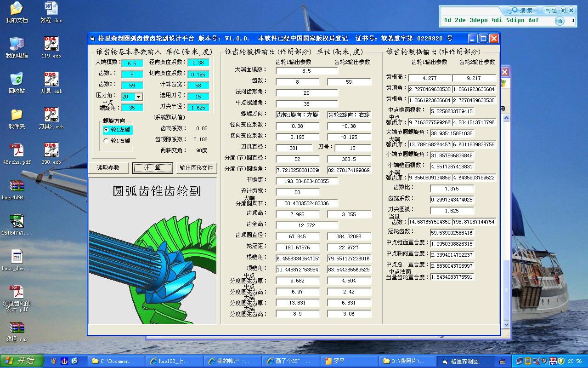The height and width of the screenshot is (368, 588).
Task: Open the 我的文档 desktop icon
Action: (17, 12)
